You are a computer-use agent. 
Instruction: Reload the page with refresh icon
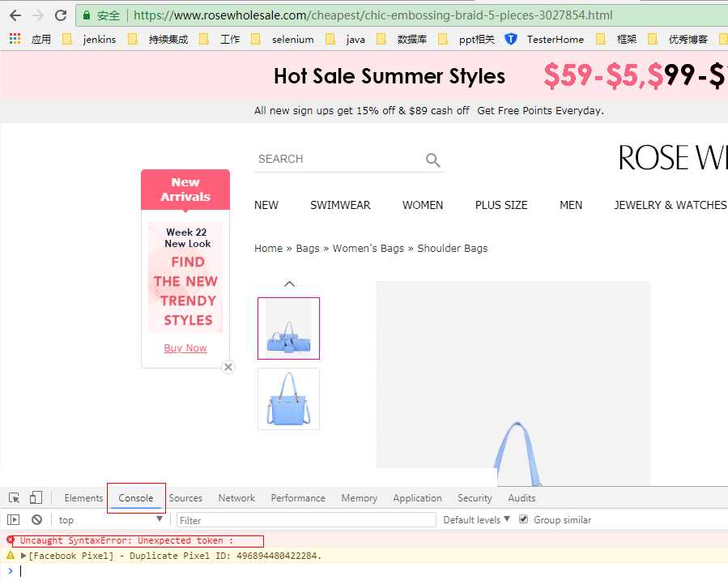(61, 15)
